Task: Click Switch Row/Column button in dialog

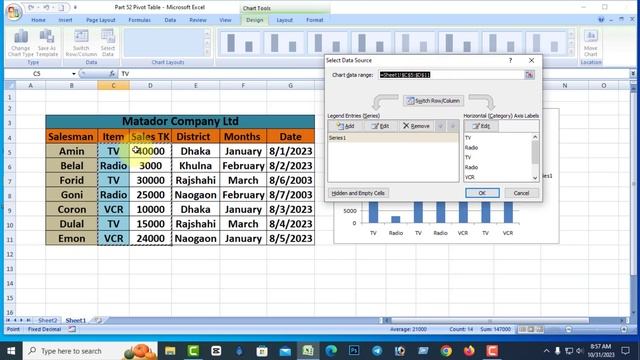Action: [433, 101]
